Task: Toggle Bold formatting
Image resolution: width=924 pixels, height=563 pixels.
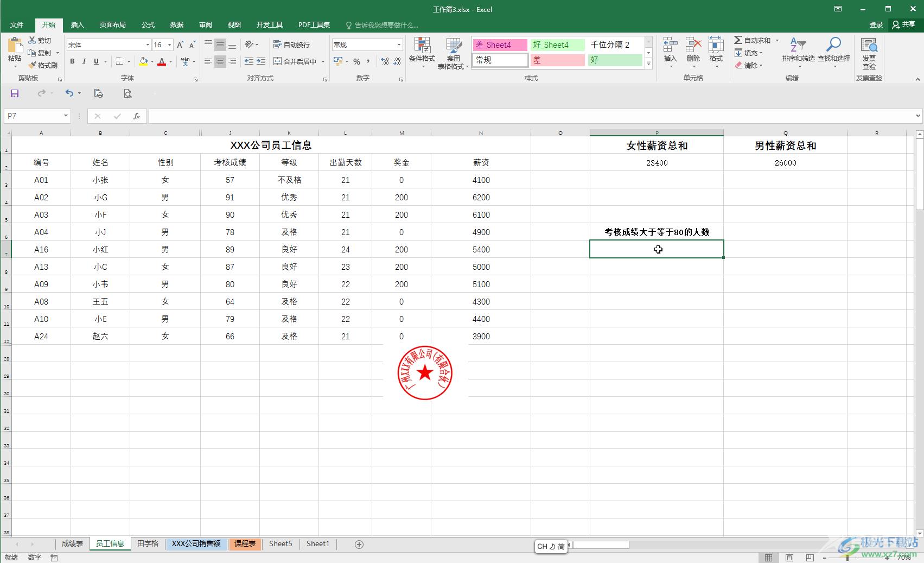Action: click(x=72, y=61)
